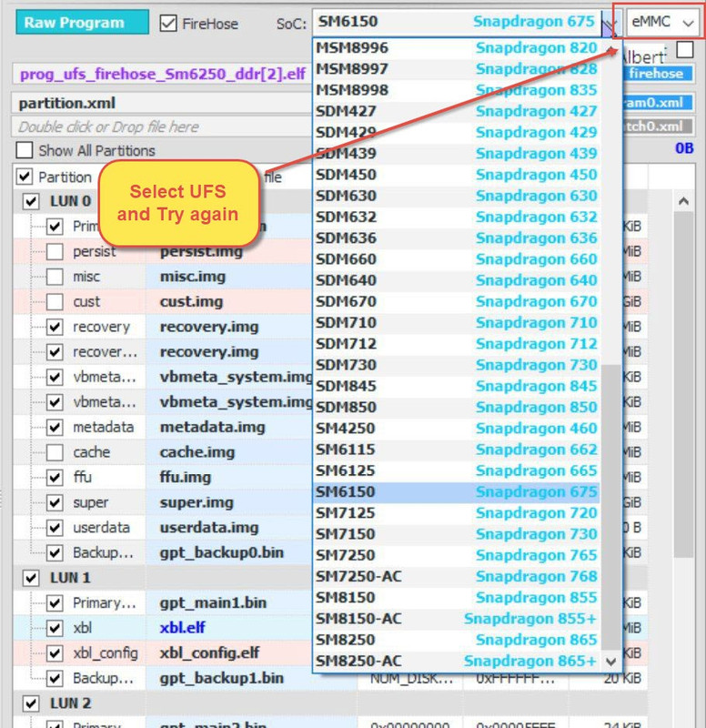Uncheck the LUN 0 group checkbox
The height and width of the screenshot is (728, 706).
point(31,201)
